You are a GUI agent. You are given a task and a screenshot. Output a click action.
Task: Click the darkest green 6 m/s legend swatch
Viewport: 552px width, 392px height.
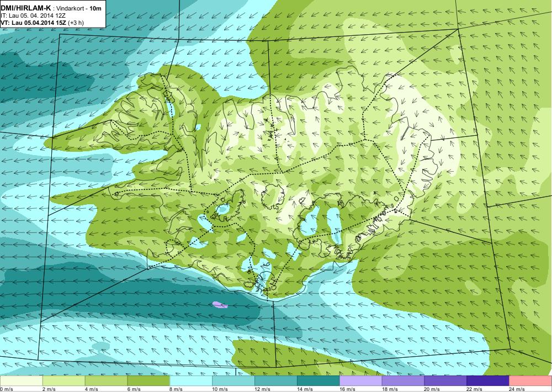click(x=148, y=381)
